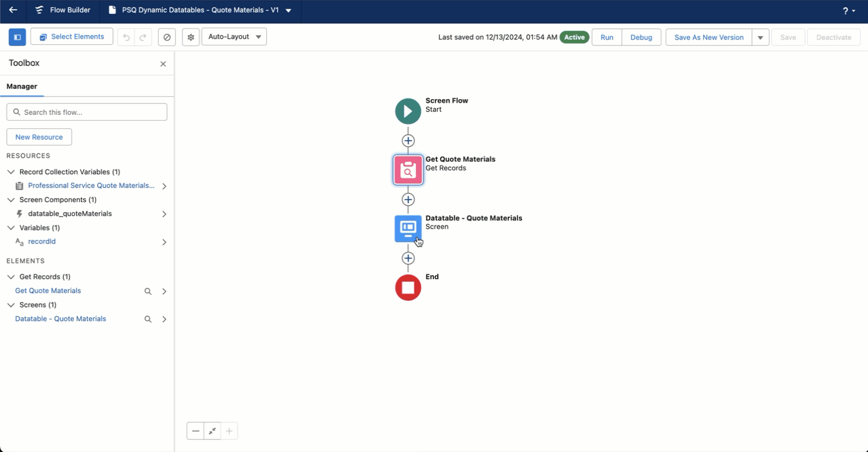Click the Screen Flow Start node
Viewport: 868px width, 452px height.
pyautogui.click(x=408, y=111)
